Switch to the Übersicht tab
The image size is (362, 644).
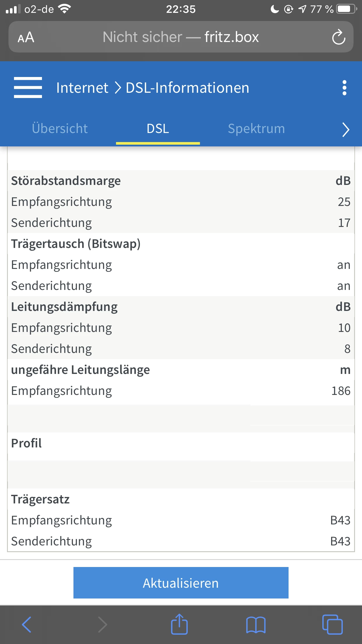click(x=60, y=129)
